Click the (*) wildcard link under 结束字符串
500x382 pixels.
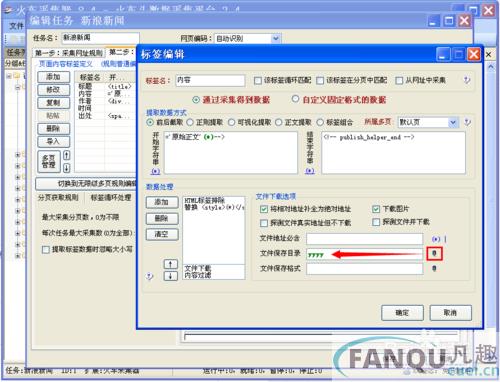310,171
